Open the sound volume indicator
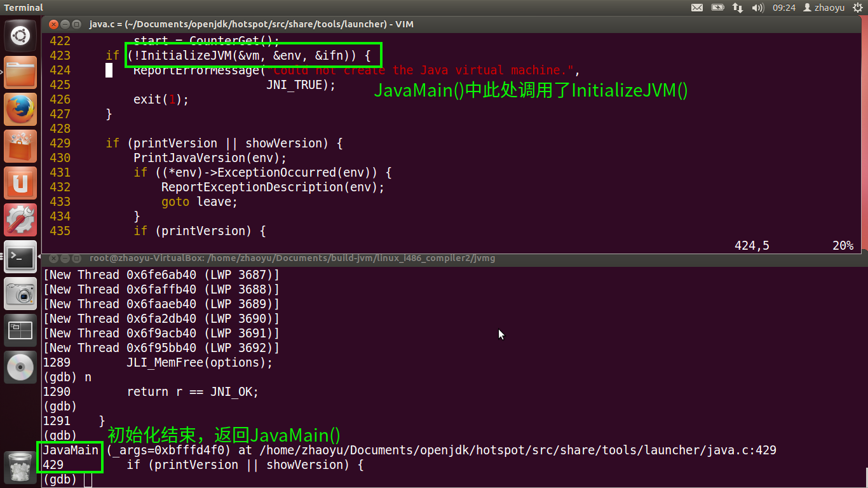Image resolution: width=868 pixels, height=488 pixels. pyautogui.click(x=757, y=8)
